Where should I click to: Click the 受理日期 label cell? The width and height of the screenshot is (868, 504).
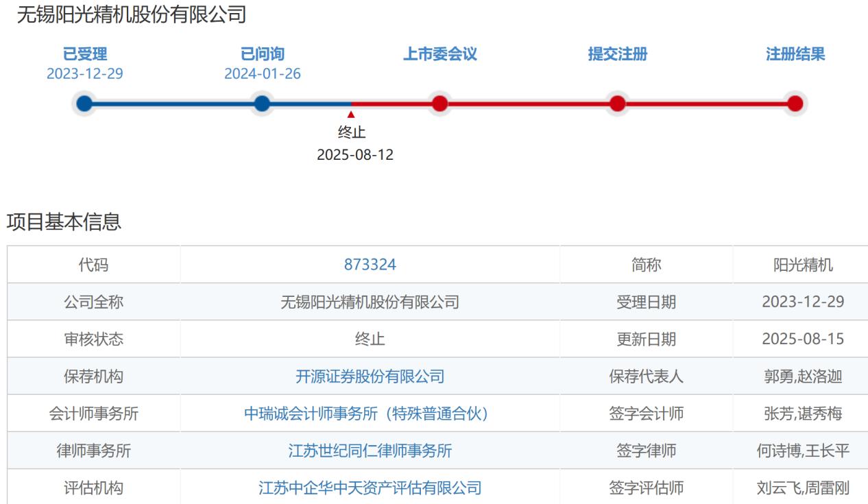tap(647, 302)
